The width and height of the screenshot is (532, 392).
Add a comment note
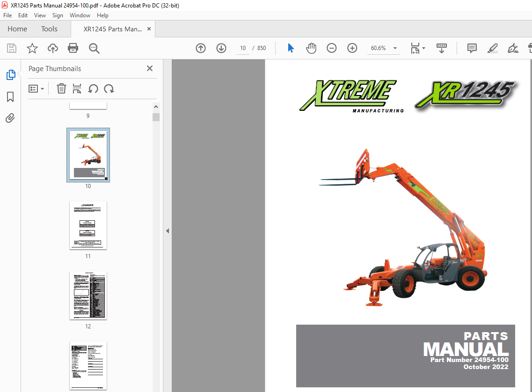tap(472, 48)
